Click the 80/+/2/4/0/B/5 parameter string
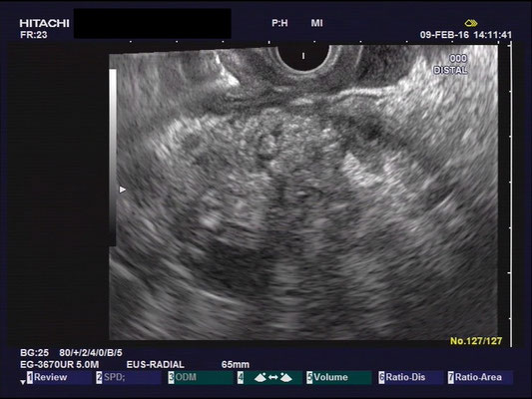This screenshot has height=399, width=532. 91,353
